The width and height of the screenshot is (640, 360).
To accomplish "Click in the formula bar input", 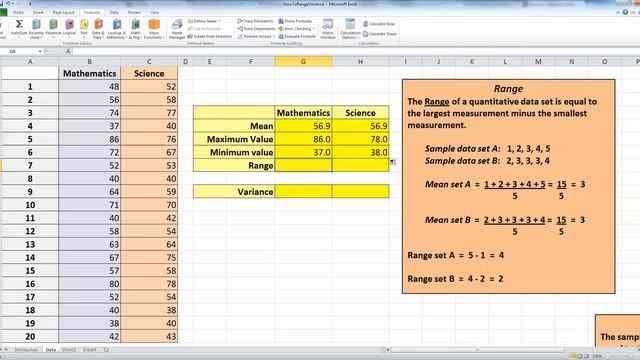I will tap(355, 51).
